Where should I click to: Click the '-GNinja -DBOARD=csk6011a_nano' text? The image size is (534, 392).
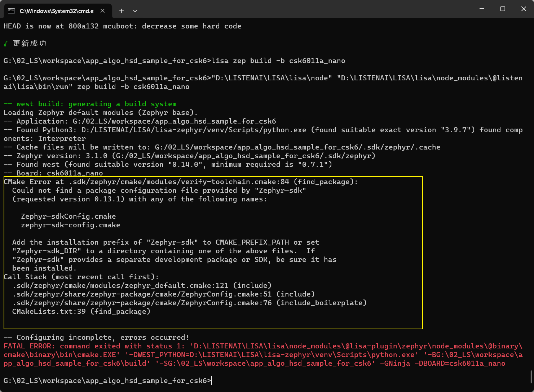tap(443, 363)
